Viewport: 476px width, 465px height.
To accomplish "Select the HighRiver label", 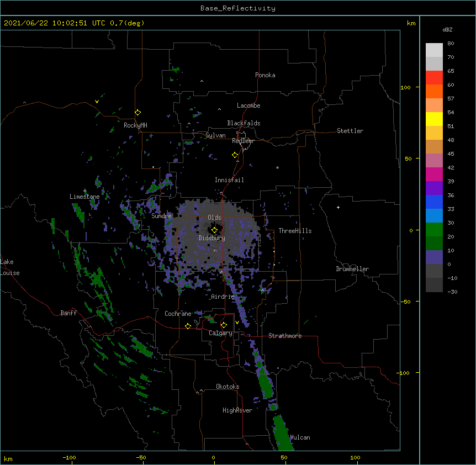I will point(237,410).
